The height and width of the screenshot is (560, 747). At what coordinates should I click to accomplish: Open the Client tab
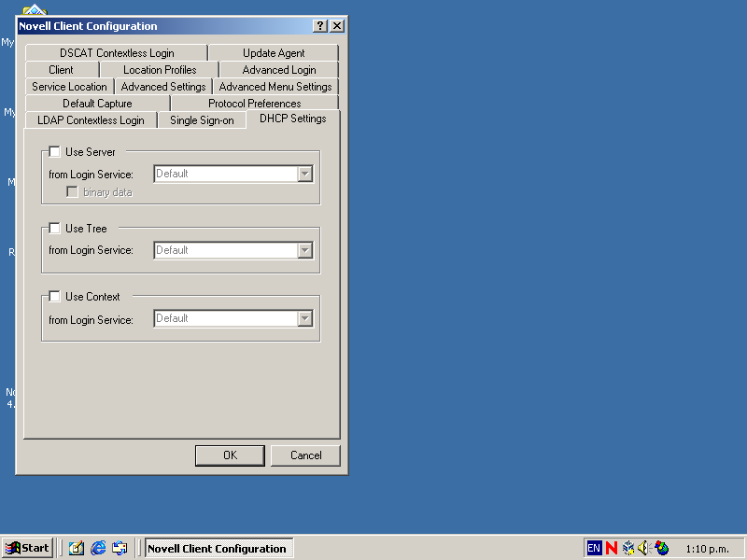62,70
